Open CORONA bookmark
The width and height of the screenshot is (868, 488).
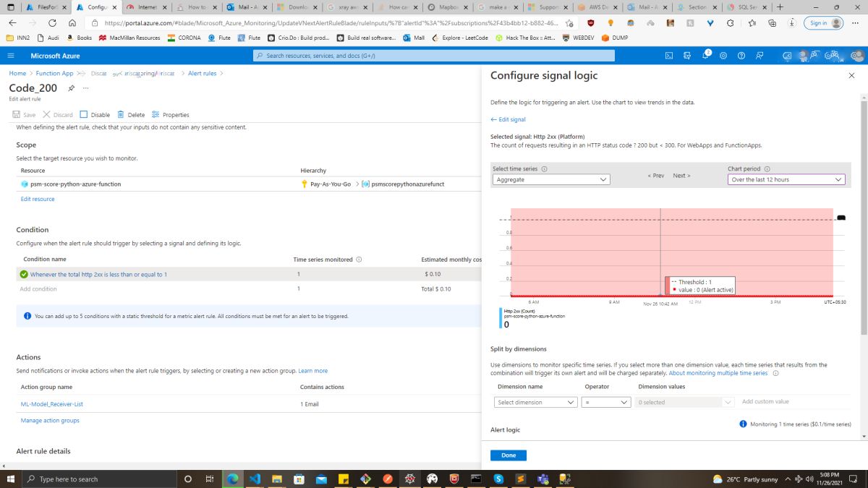[184, 38]
